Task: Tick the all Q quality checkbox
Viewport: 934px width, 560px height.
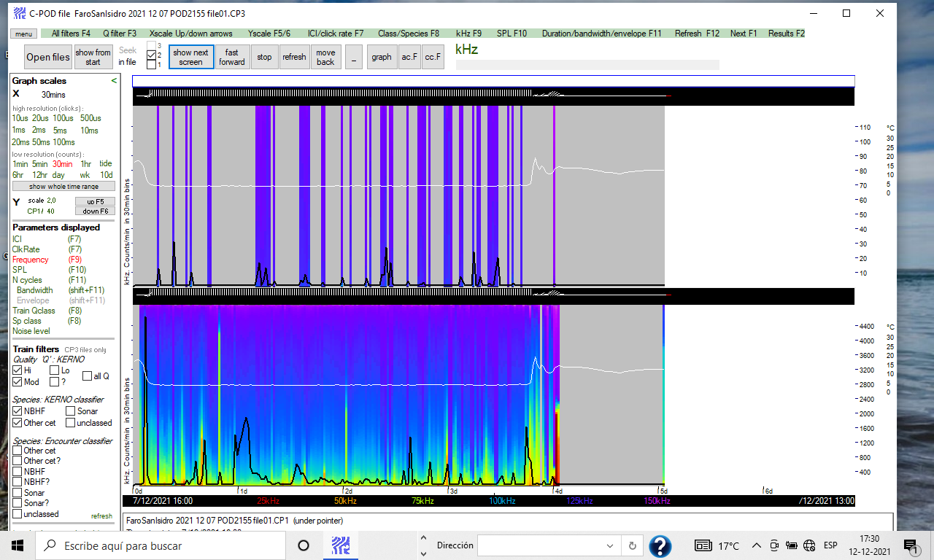Action: pyautogui.click(x=87, y=376)
